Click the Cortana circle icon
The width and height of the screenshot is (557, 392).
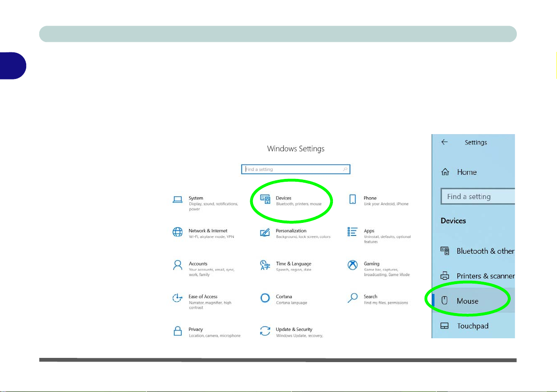[x=265, y=298]
